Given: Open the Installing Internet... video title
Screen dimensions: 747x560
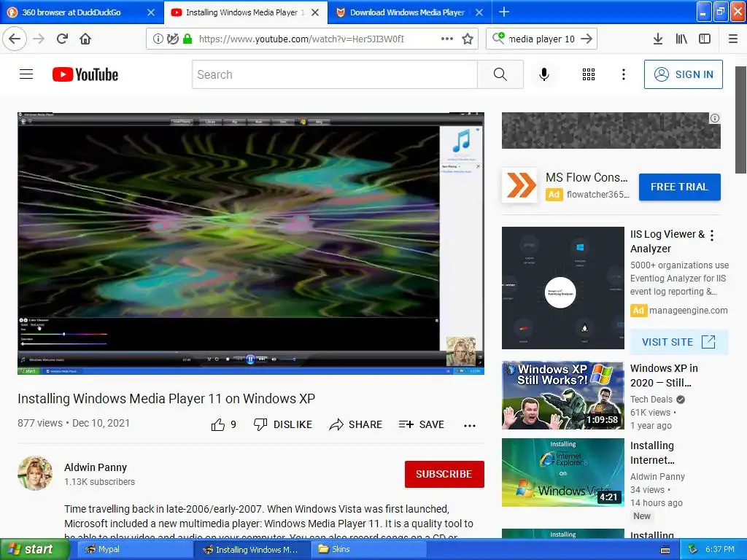Looking at the screenshot, I should tap(652, 452).
